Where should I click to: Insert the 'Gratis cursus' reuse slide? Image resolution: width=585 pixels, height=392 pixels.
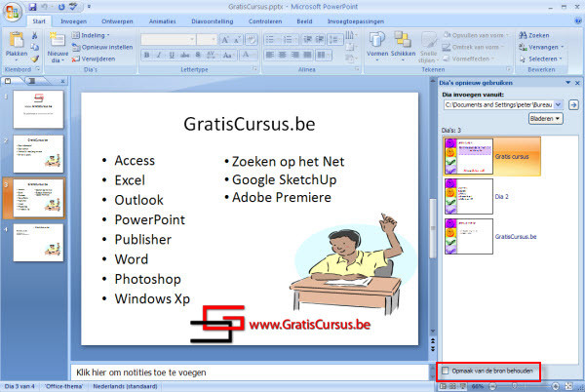coord(492,156)
